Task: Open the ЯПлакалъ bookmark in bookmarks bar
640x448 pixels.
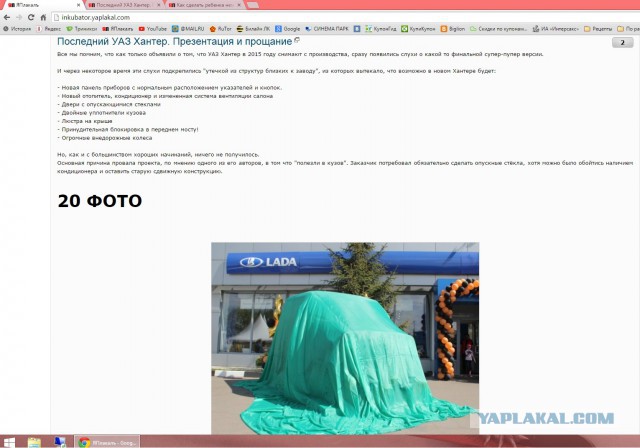Action: click(118, 29)
